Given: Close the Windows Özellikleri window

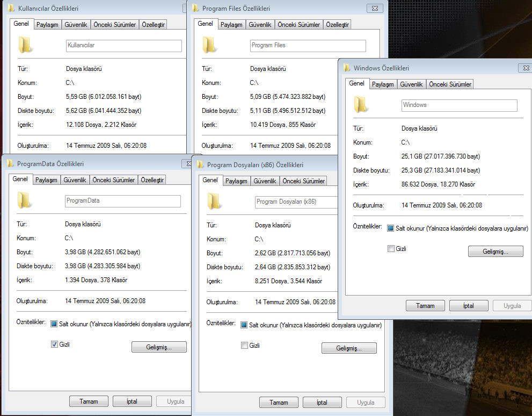Looking at the screenshot, I should pos(526,68).
